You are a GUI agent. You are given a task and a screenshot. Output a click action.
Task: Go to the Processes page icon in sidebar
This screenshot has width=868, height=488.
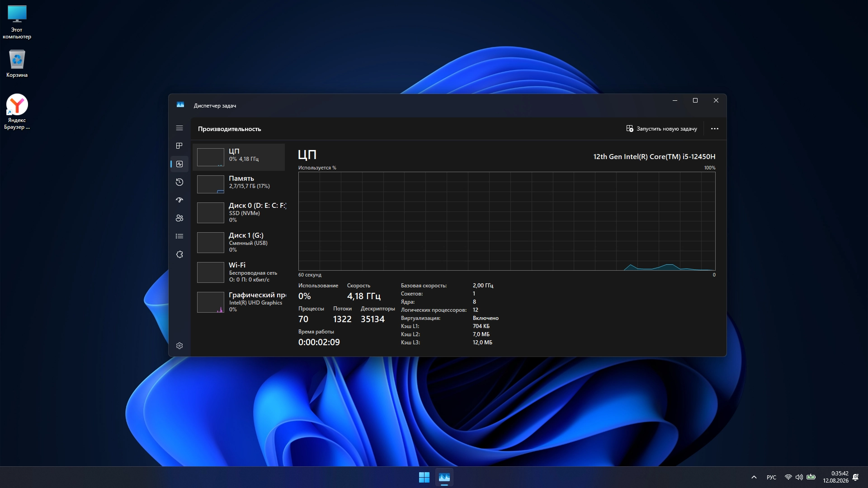(179, 145)
